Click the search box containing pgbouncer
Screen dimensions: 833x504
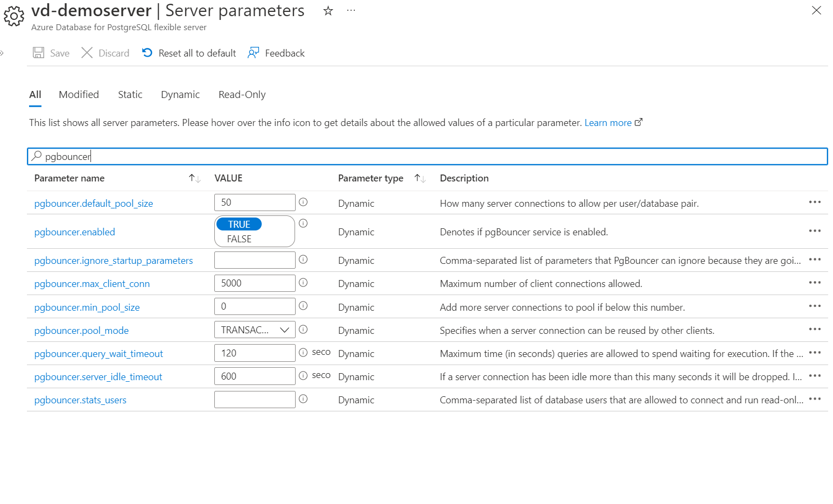pyautogui.click(x=427, y=156)
